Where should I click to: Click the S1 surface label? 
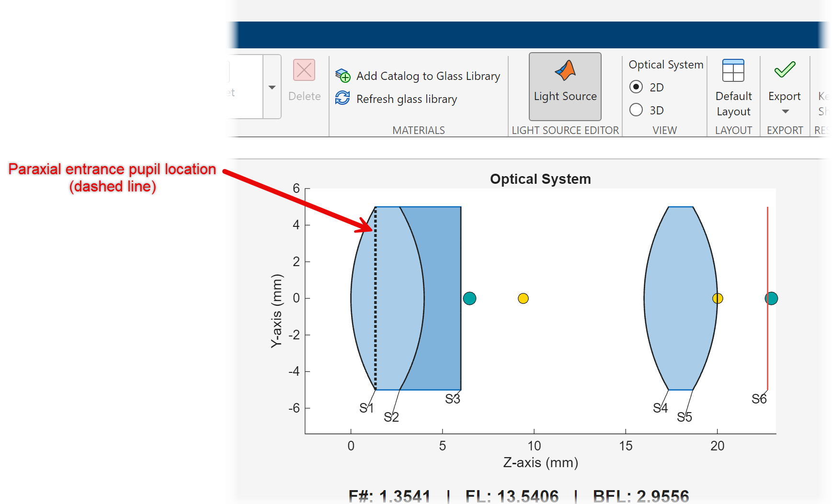click(x=367, y=407)
